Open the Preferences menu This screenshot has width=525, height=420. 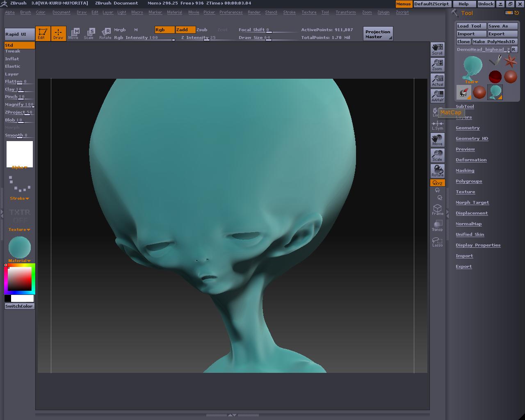point(231,12)
